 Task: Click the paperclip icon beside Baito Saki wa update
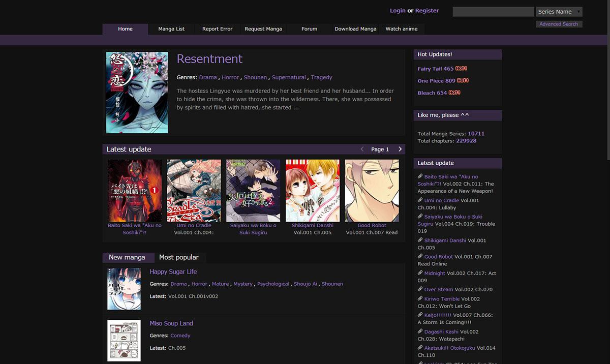click(x=420, y=176)
